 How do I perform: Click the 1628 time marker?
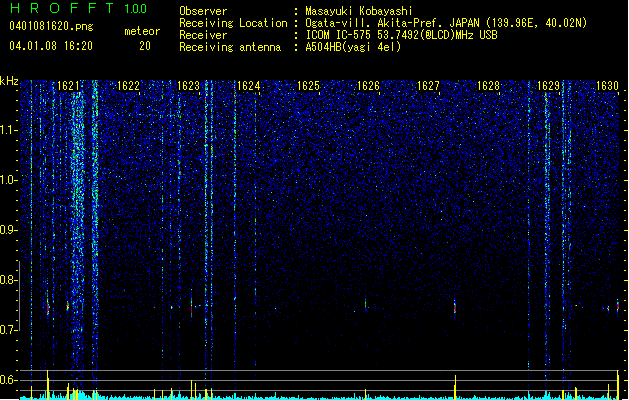click(488, 86)
